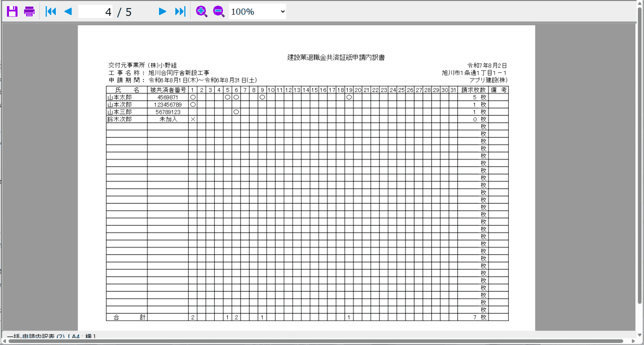This screenshot has height=345, width=644.
Task: Click company name アプリ建設(株)
Action: tap(488, 80)
